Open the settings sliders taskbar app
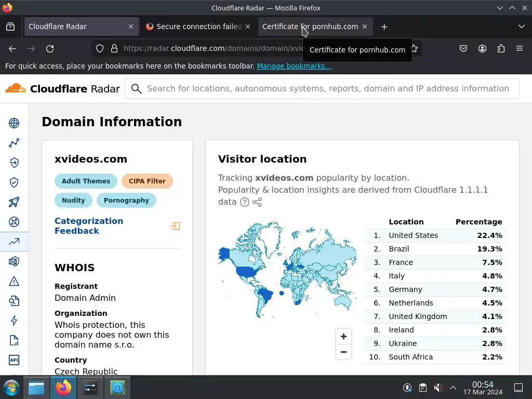532x399 pixels. click(x=90, y=388)
